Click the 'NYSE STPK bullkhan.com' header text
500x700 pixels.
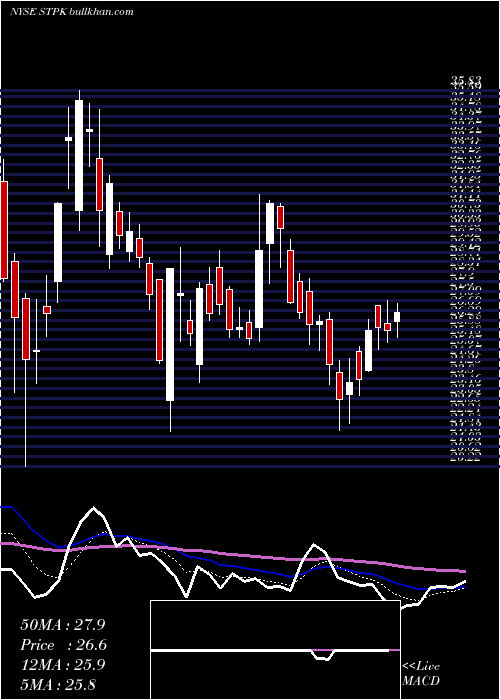(x=72, y=12)
